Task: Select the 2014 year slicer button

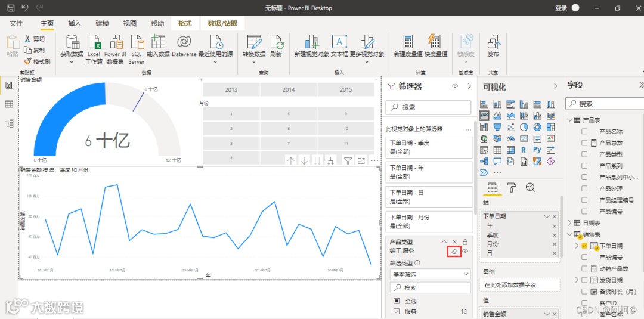Action: 289,89
